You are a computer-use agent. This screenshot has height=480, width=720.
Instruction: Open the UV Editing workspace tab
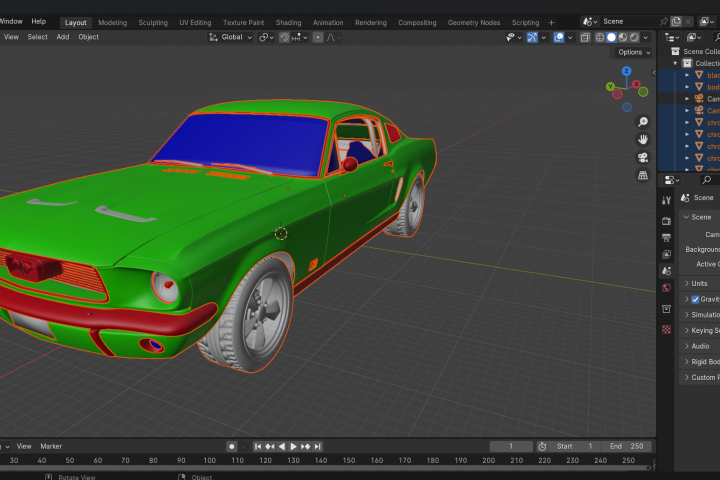pyautogui.click(x=195, y=23)
